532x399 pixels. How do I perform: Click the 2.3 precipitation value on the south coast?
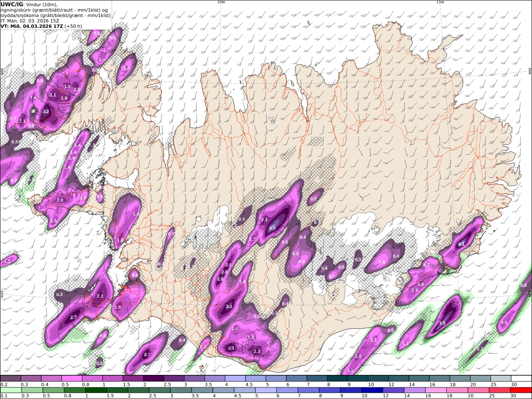tap(257, 351)
